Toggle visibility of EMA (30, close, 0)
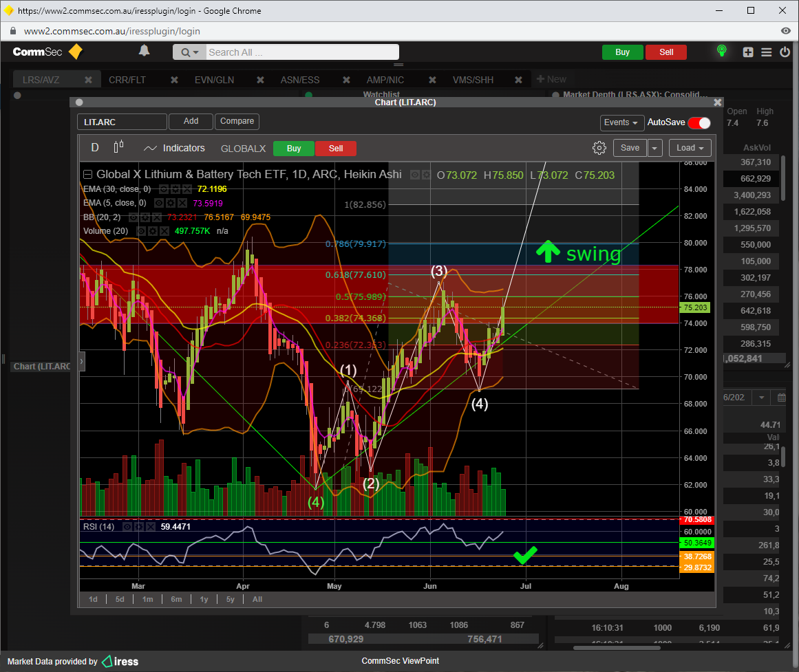Viewport: 799px width, 672px height. click(164, 190)
